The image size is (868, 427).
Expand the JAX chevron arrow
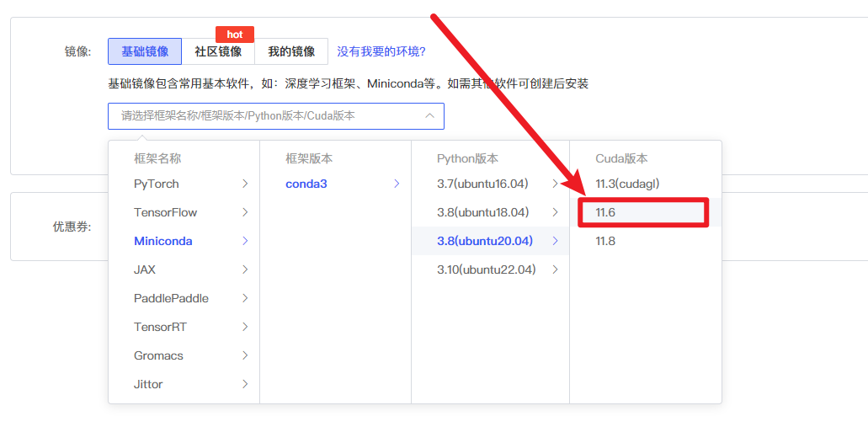tap(245, 270)
